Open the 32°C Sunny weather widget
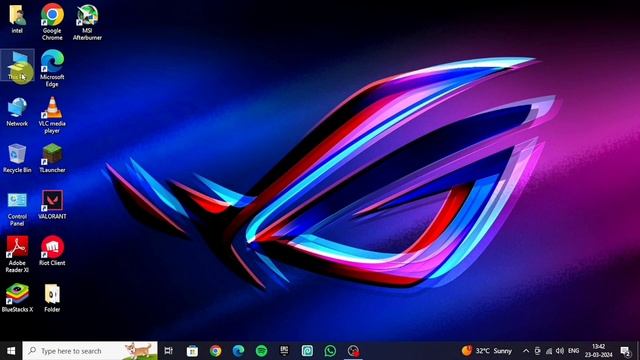The height and width of the screenshot is (360, 640). (x=487, y=351)
